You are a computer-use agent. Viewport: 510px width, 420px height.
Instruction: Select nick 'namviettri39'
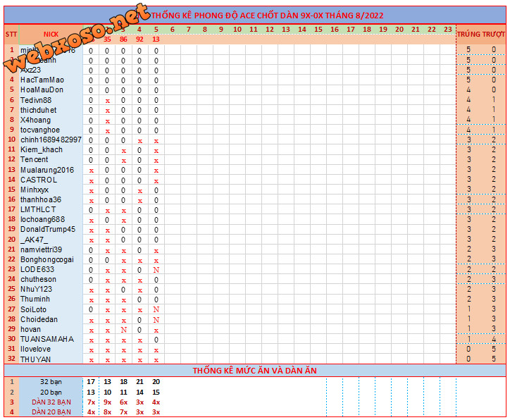point(41,249)
